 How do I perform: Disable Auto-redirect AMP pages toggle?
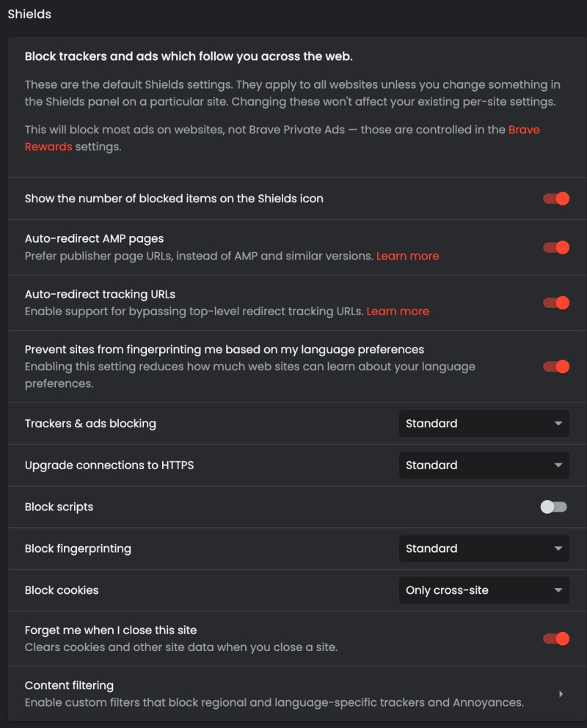[x=556, y=247]
